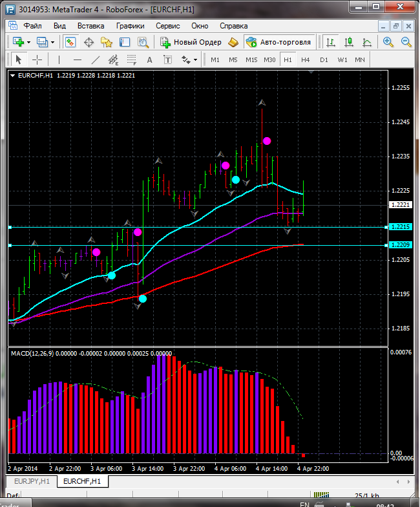Toggle the Market Watch window icon
This screenshot has height=507, width=420.
pos(70,42)
